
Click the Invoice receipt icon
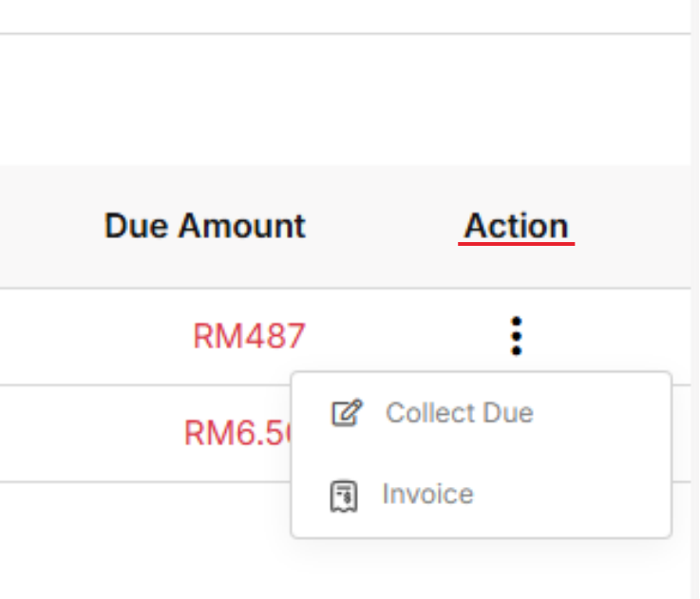point(344,496)
